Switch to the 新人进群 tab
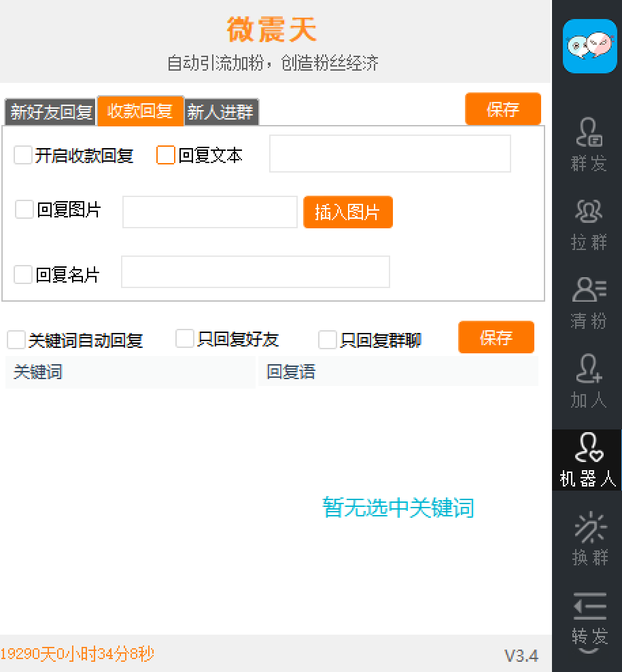 pyautogui.click(x=222, y=112)
